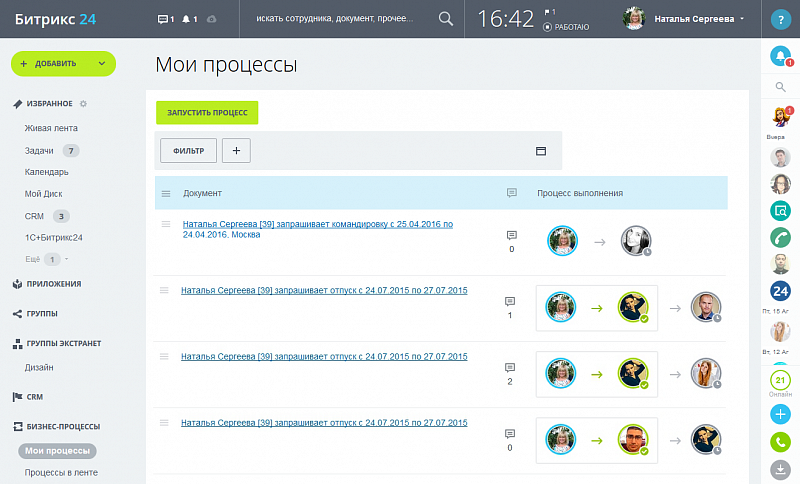
Task: Open the grid hamburger menu in table header
Action: tap(166, 193)
